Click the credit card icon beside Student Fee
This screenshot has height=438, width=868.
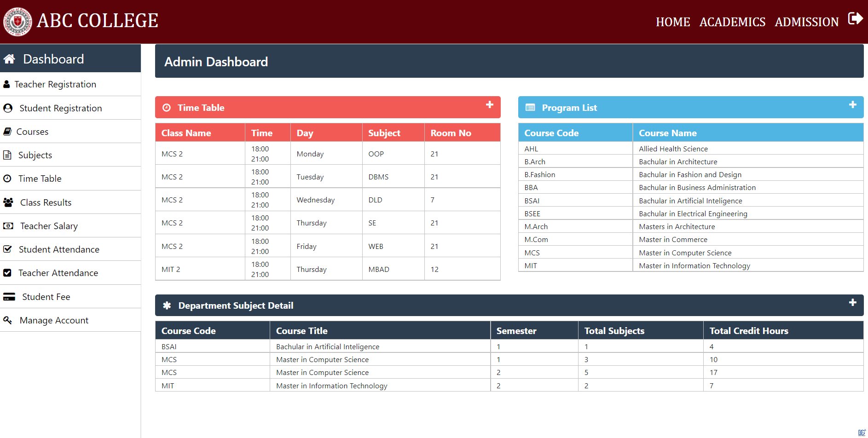point(9,297)
